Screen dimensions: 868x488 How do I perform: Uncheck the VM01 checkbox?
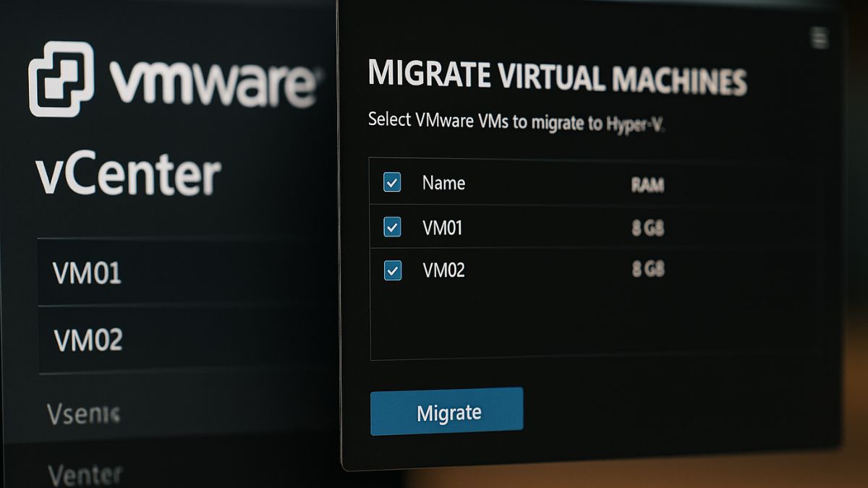[392, 228]
